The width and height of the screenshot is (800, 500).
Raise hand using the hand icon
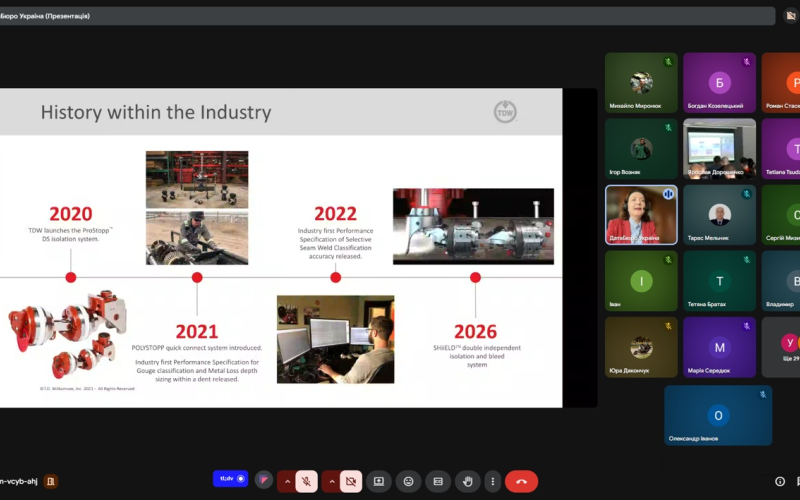click(464, 481)
